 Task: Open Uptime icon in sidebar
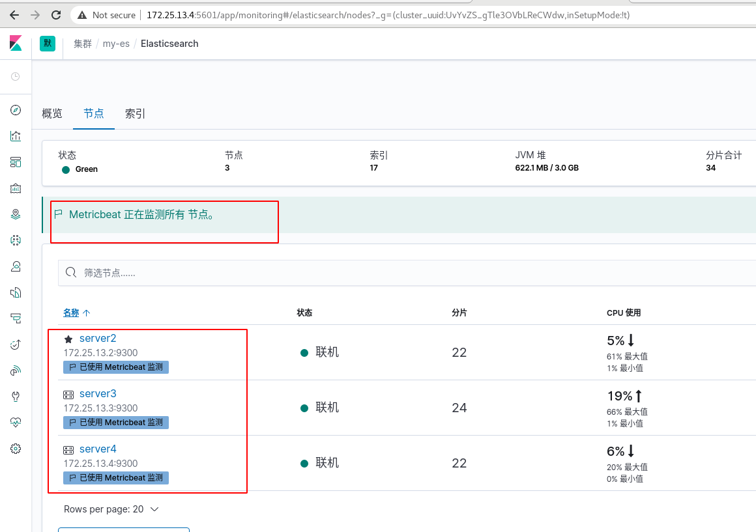click(x=16, y=344)
